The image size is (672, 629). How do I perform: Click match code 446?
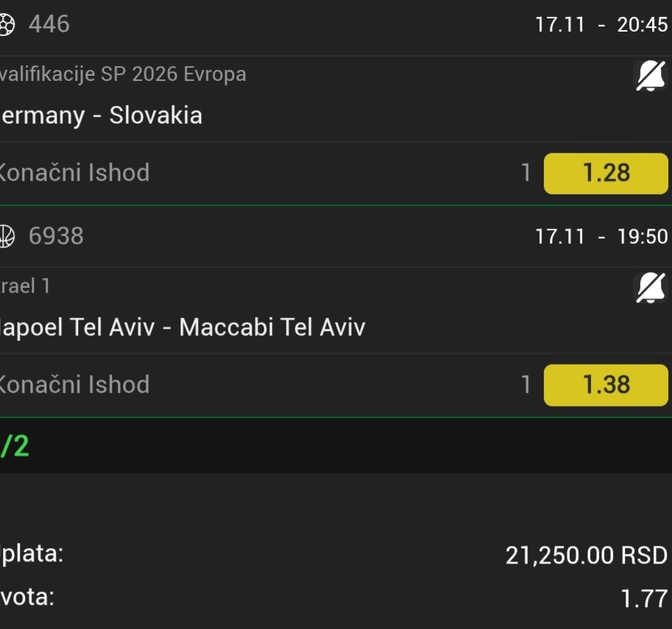point(49,24)
